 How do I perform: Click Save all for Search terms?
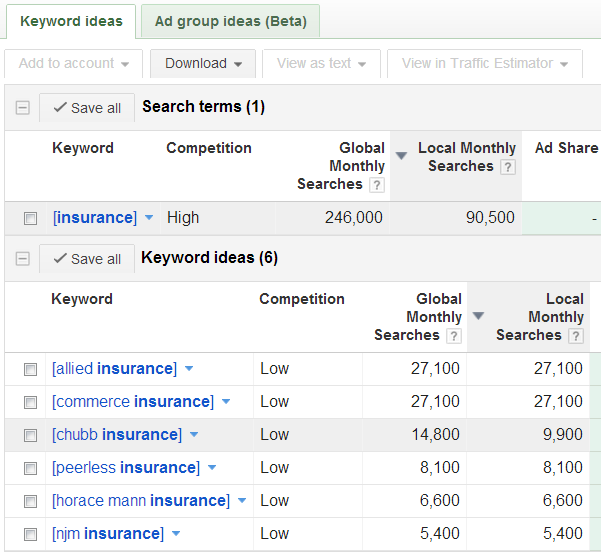tap(87, 108)
